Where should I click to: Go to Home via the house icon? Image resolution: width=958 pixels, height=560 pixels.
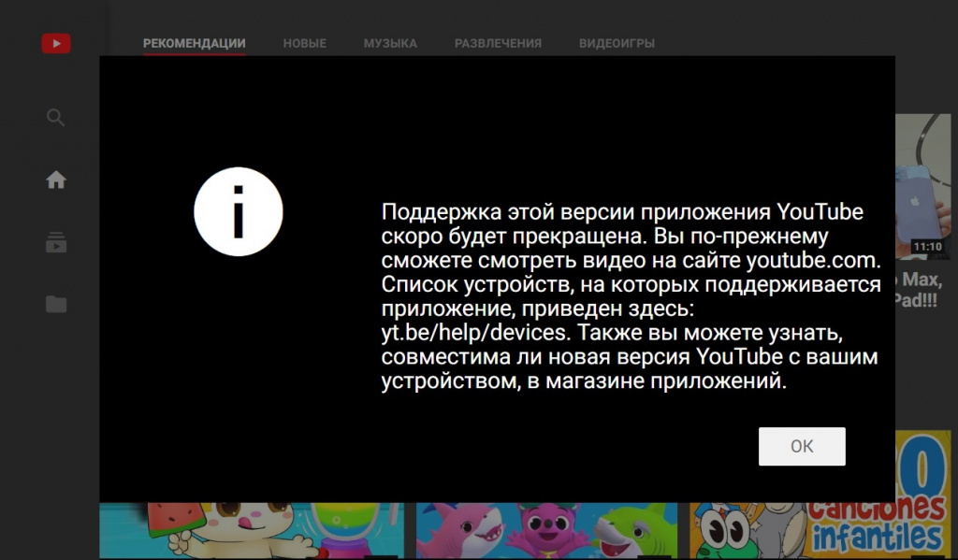click(56, 180)
